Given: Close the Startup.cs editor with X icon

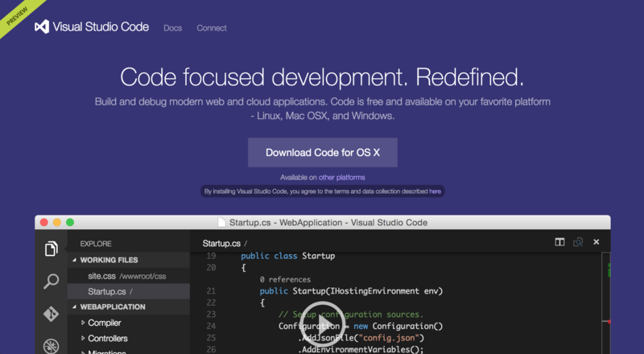Looking at the screenshot, I should pyautogui.click(x=597, y=242).
